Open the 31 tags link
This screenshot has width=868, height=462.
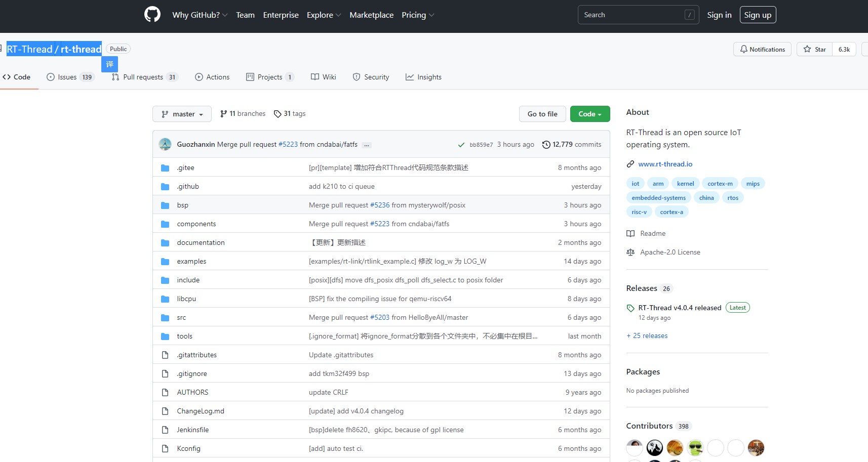pyautogui.click(x=290, y=113)
